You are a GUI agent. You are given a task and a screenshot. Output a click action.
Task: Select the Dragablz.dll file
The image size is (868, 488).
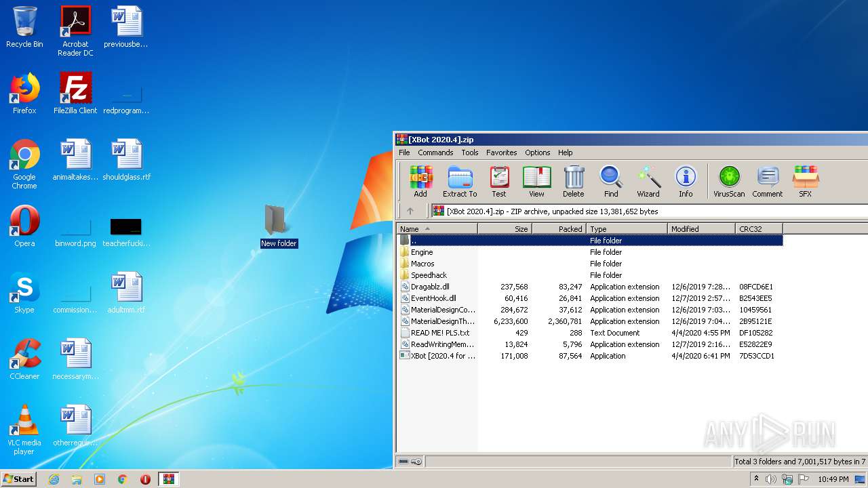[x=590, y=287]
